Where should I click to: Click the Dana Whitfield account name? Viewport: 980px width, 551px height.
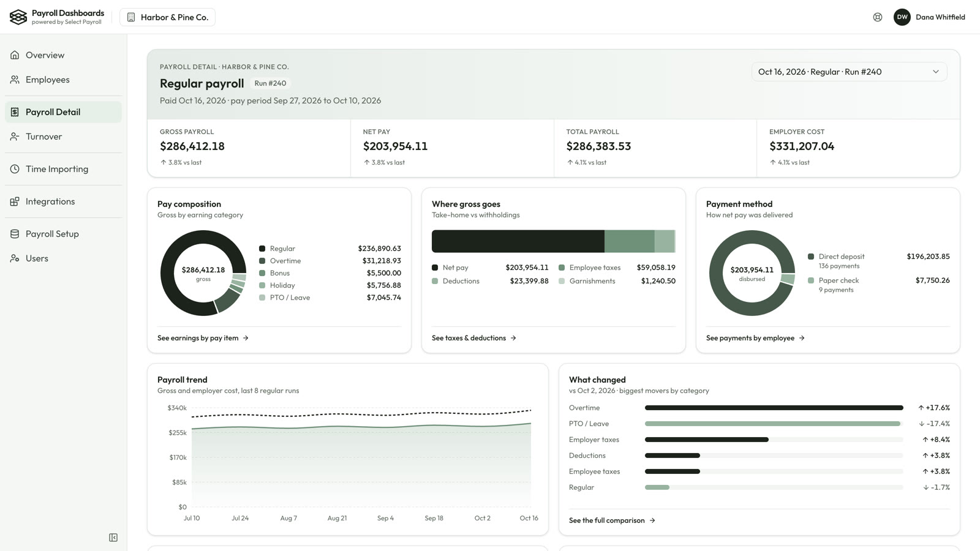click(x=940, y=17)
